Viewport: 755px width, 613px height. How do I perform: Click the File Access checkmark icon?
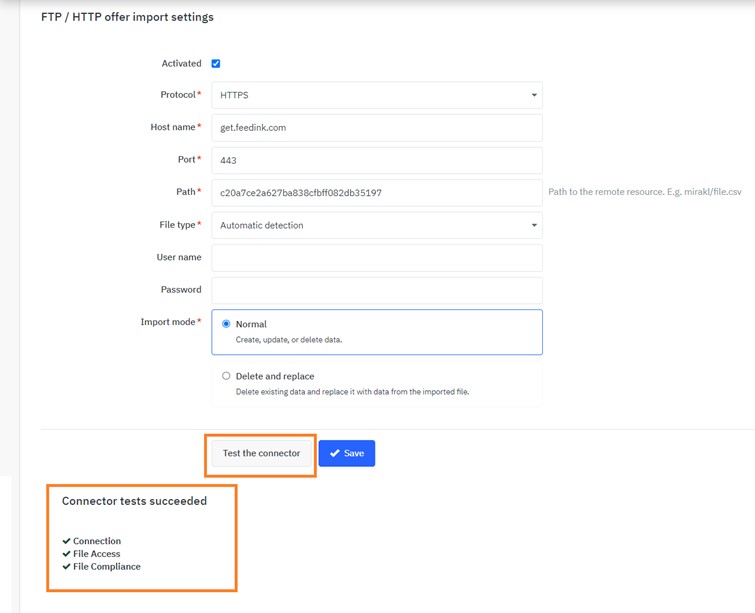pyautogui.click(x=67, y=554)
